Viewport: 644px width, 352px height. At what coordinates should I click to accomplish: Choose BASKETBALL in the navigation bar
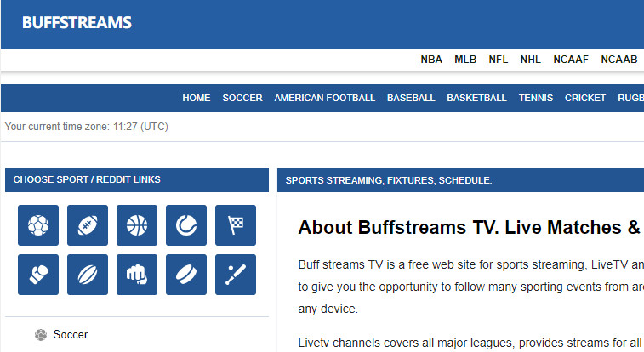point(476,98)
